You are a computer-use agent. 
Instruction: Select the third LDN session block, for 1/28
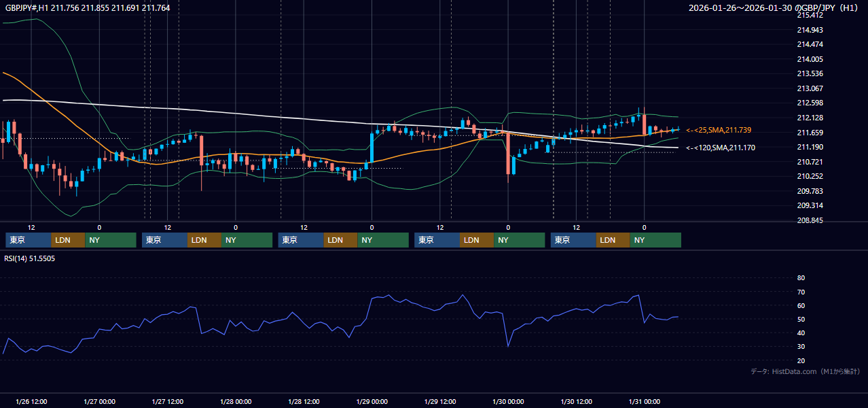coord(341,240)
